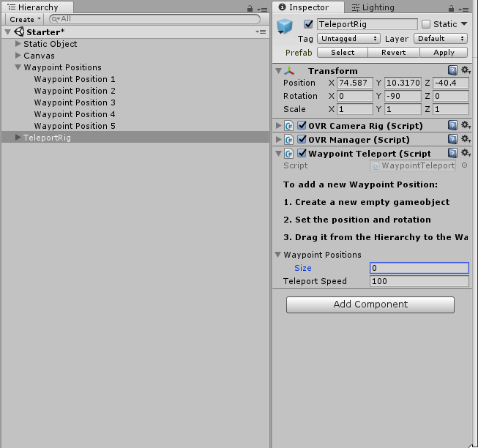Click the Script field object picker circle
This screenshot has height=448, width=478.
pos(464,166)
